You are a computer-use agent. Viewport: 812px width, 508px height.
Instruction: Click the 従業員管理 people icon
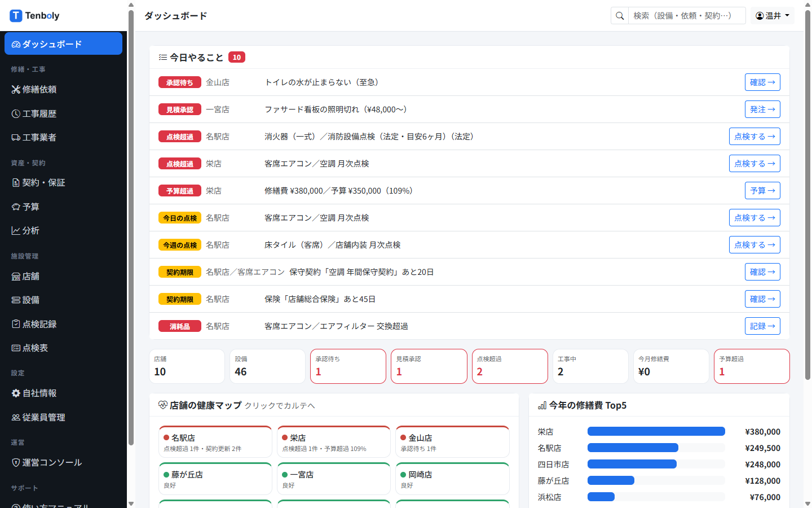16,417
